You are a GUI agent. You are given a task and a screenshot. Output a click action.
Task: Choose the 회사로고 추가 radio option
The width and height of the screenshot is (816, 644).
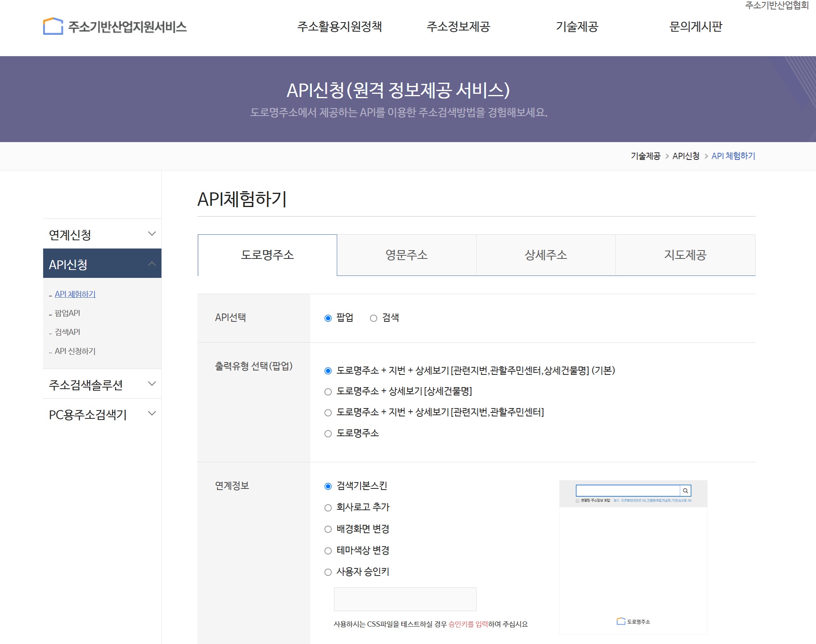328,508
